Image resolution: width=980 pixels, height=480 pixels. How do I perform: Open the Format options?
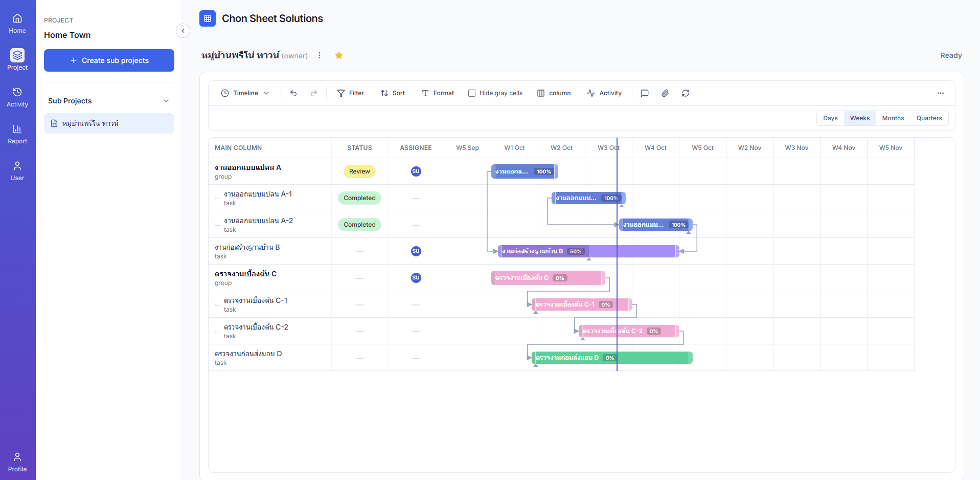[438, 93]
